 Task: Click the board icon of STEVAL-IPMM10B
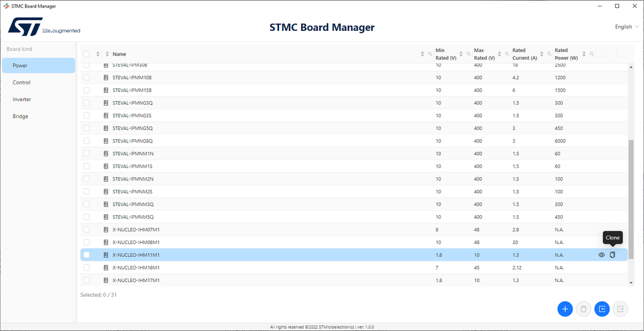106,77
